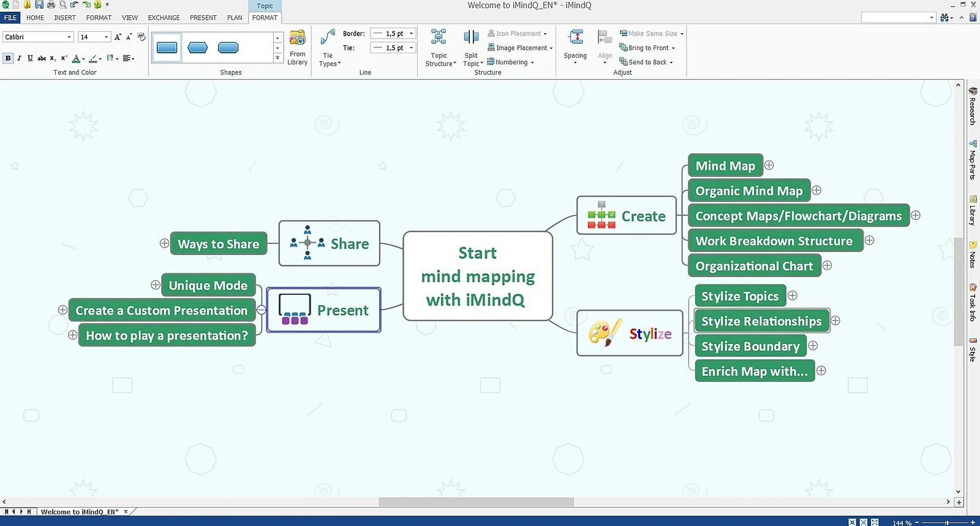
Task: Apply the line color pencil swatch
Action: coord(93,58)
